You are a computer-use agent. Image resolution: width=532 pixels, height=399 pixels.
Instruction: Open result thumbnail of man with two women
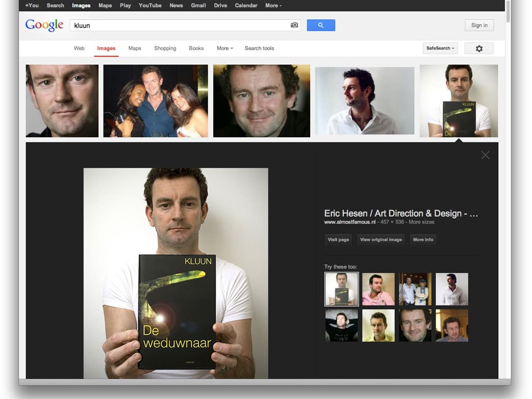pyautogui.click(x=155, y=101)
